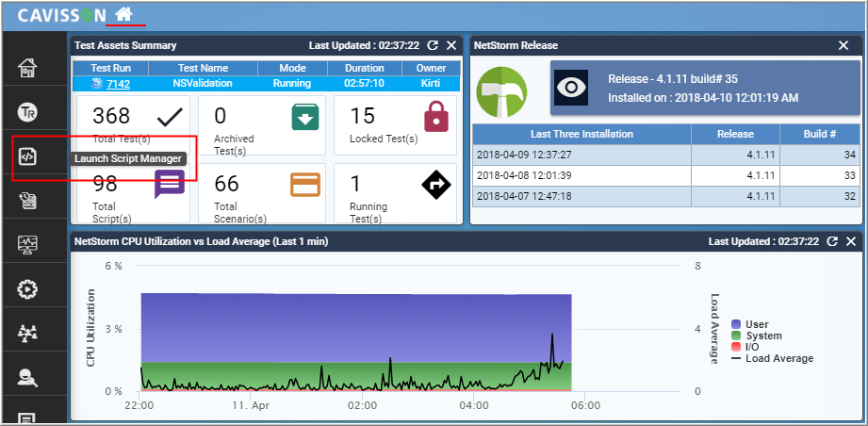
Task: Click the running status icon beside 7142
Action: [x=97, y=84]
